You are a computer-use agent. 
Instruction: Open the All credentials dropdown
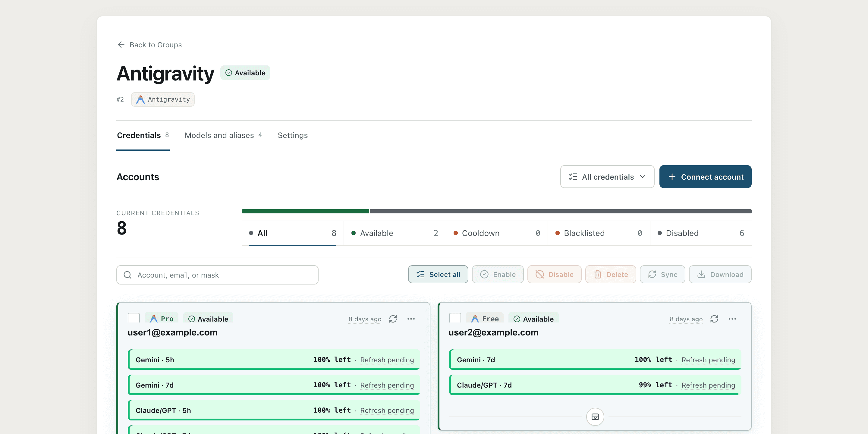[607, 177]
